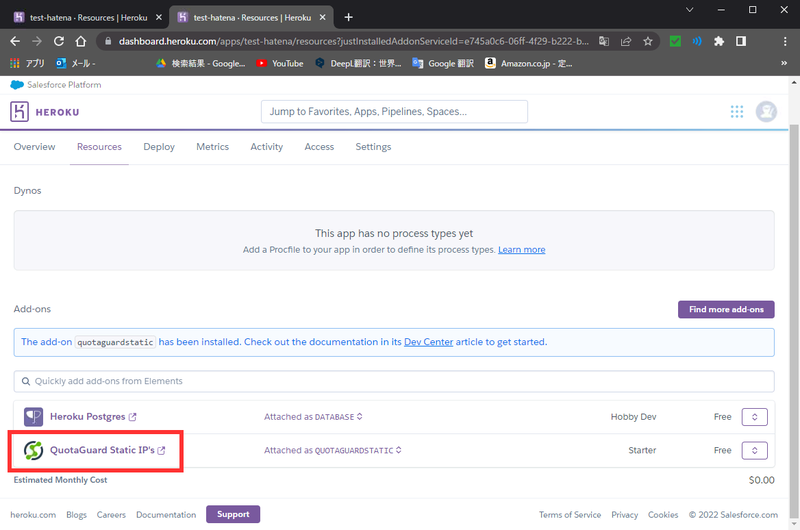Click the blue sound-wave extension icon

point(697,41)
